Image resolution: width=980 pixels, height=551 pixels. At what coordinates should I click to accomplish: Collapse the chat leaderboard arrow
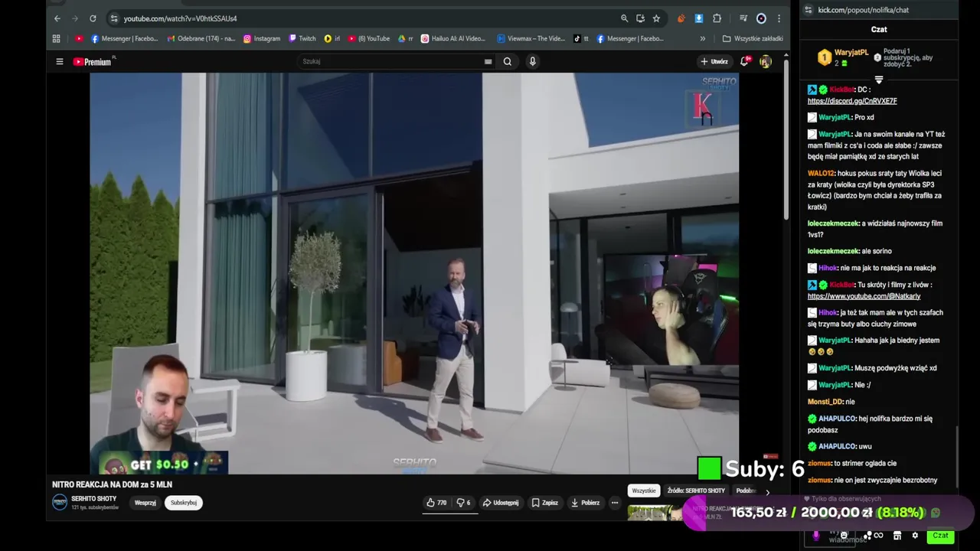coord(879,80)
